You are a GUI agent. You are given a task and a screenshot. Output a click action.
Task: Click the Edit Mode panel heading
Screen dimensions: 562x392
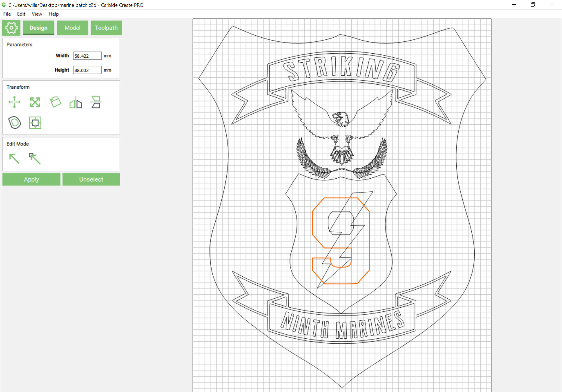pyautogui.click(x=18, y=144)
